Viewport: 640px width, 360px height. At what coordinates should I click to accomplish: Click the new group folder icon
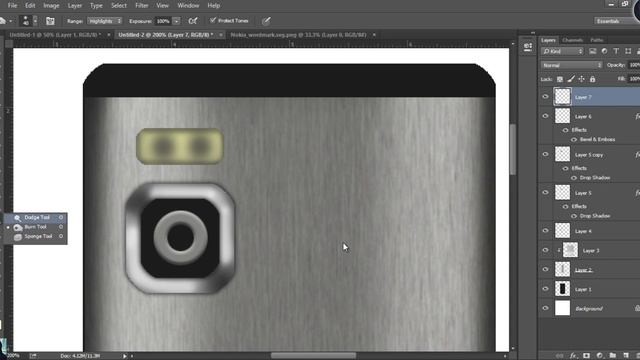pos(613,356)
